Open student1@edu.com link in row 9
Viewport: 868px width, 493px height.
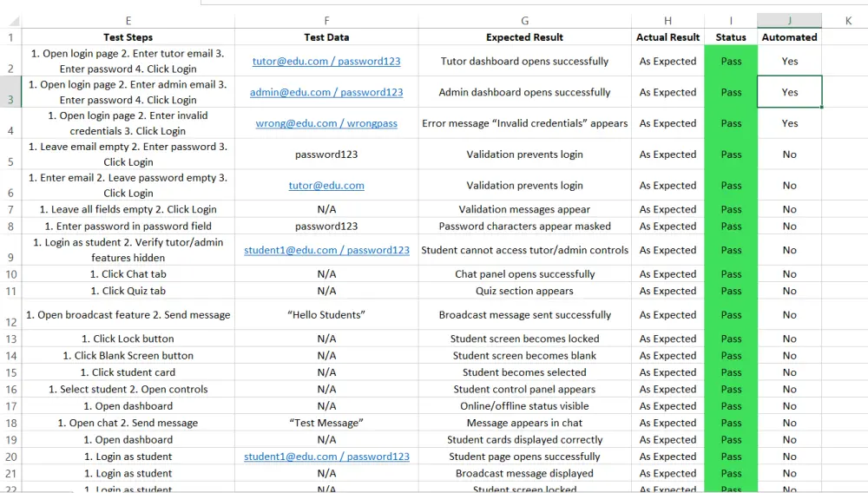(326, 250)
